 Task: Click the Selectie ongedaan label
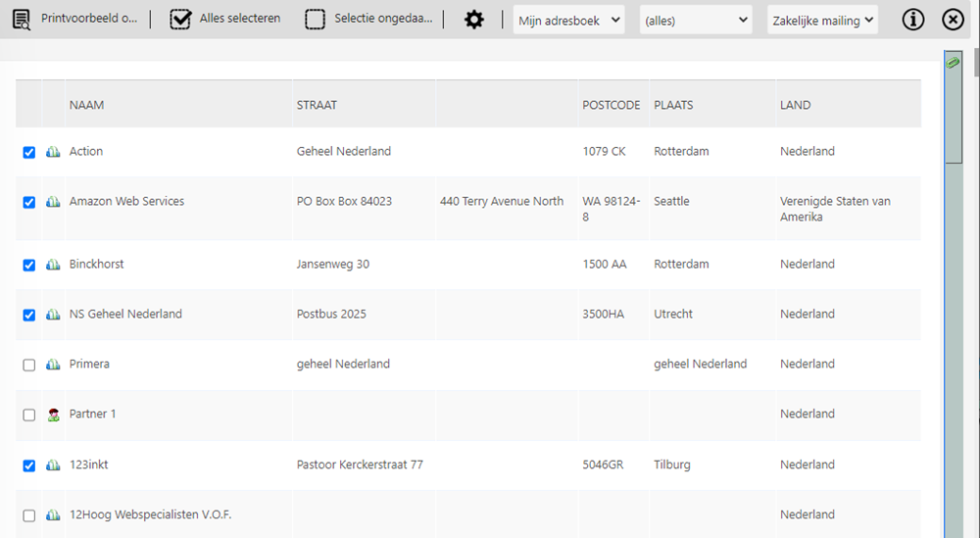point(383,18)
